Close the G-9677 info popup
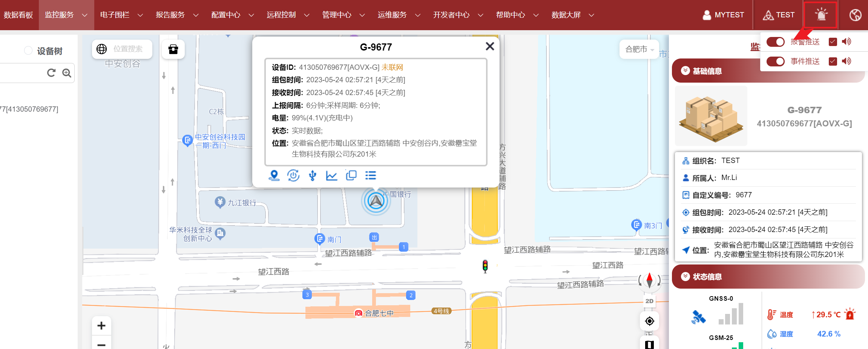This screenshot has height=349, width=868. pos(490,46)
